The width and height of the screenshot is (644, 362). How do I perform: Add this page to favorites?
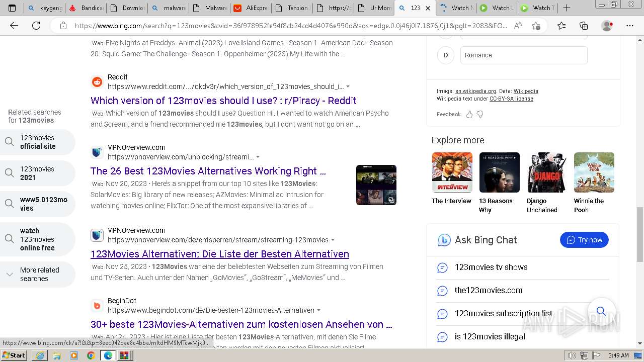click(x=536, y=26)
